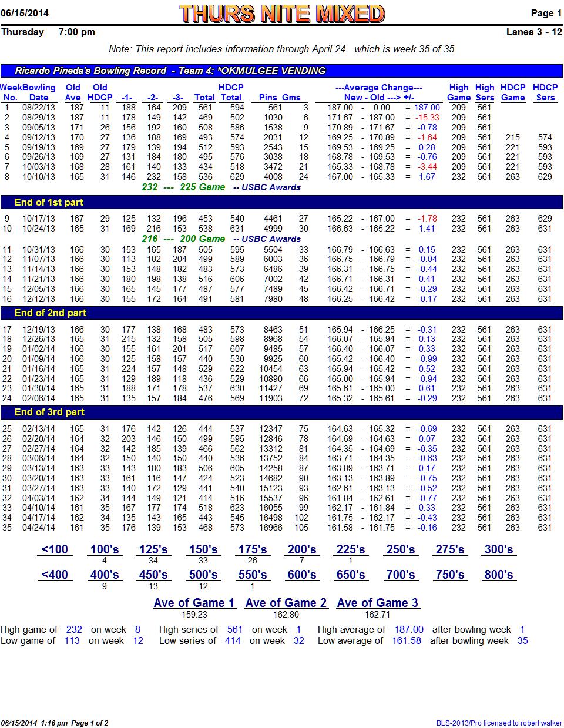The image size is (564, 728).
Task: Click the BLS-2013/Pro licensed to robert walker text
Action: [x=499, y=723]
